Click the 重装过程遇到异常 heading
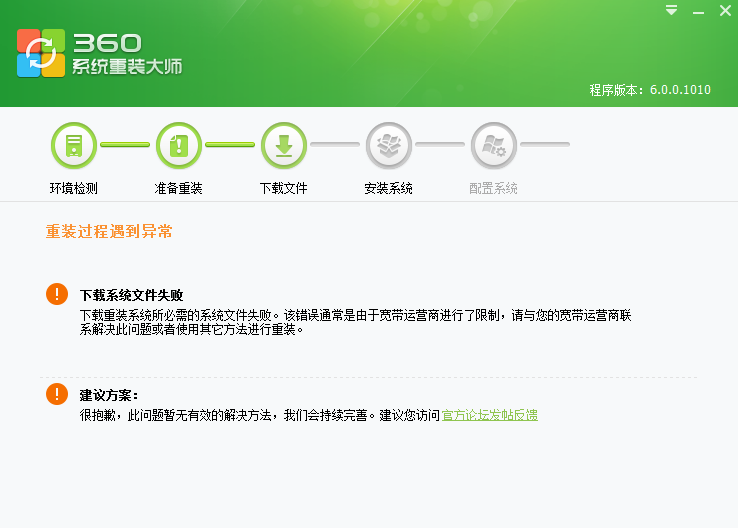 109,231
